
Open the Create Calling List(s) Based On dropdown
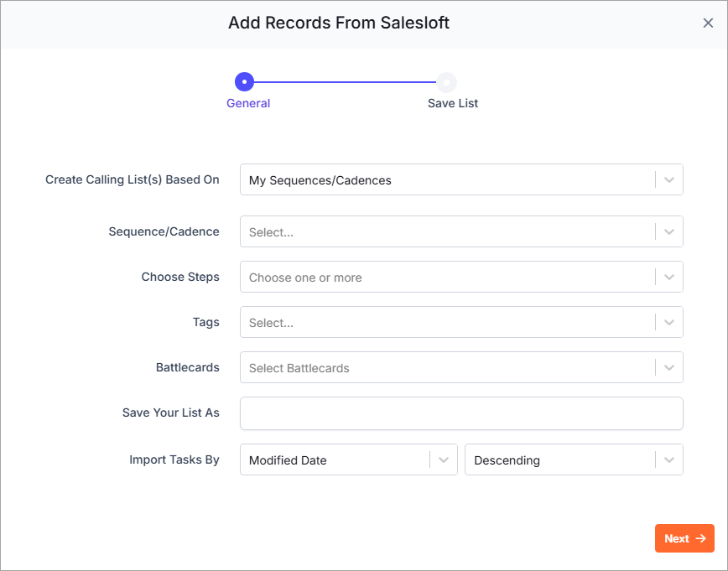pos(461,179)
